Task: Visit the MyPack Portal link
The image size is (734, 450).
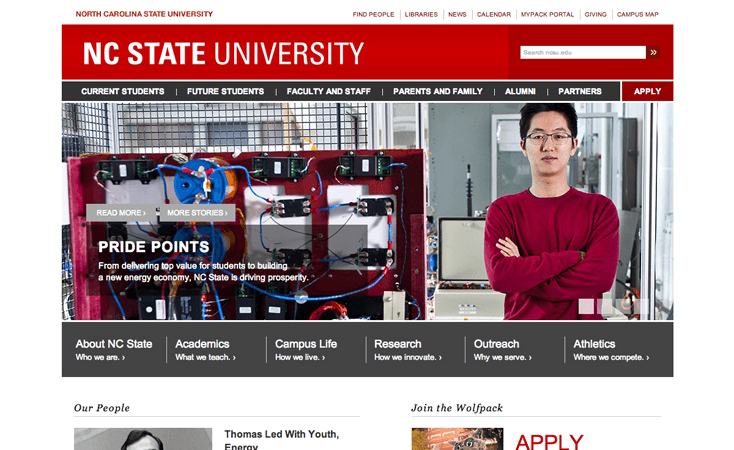Action: pos(547,15)
